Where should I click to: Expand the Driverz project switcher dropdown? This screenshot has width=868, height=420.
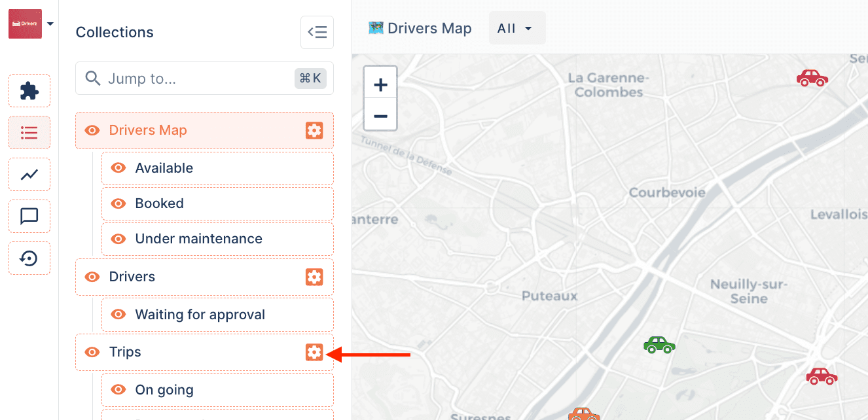[50, 24]
